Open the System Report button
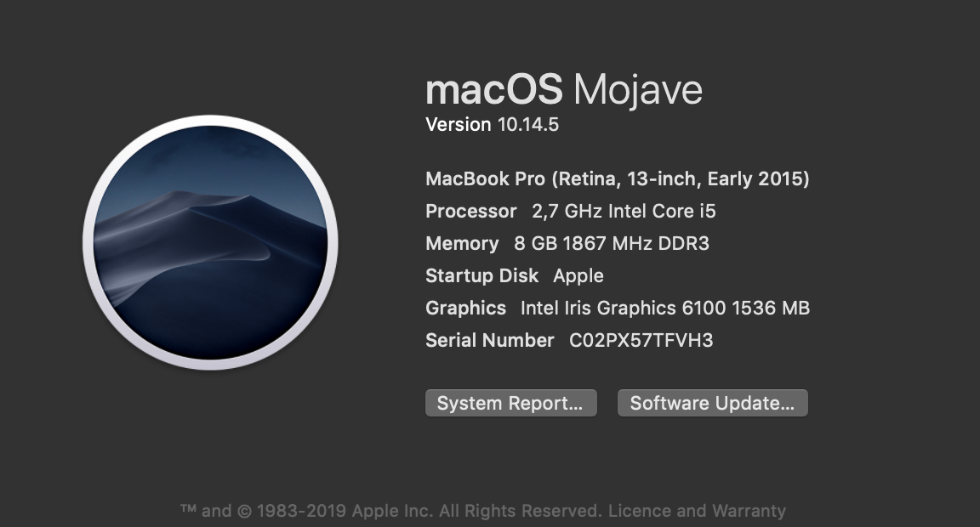The height and width of the screenshot is (527, 980). tap(511, 404)
